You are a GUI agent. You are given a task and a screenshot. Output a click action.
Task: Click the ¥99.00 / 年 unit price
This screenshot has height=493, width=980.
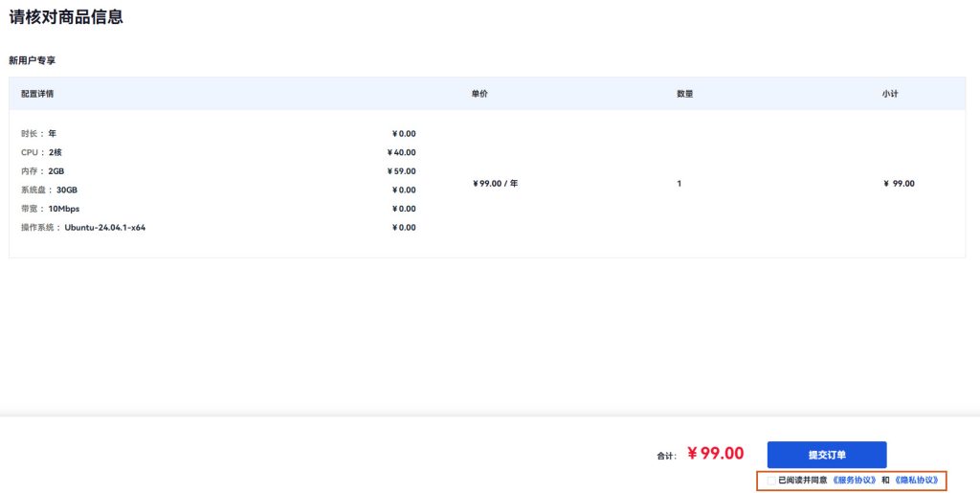[x=495, y=184]
